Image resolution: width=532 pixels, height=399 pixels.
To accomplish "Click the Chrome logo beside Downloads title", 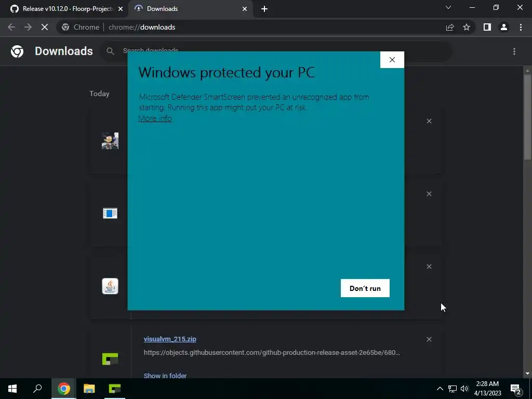I will (17, 51).
